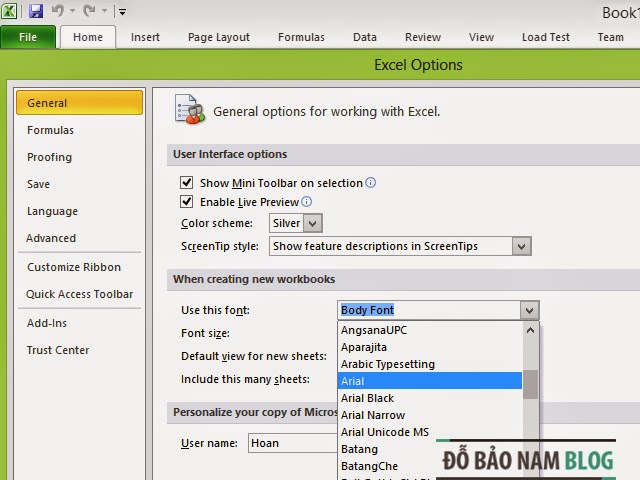Open the Customize Quick Access Toolbar dropdown

pyautogui.click(x=122, y=11)
